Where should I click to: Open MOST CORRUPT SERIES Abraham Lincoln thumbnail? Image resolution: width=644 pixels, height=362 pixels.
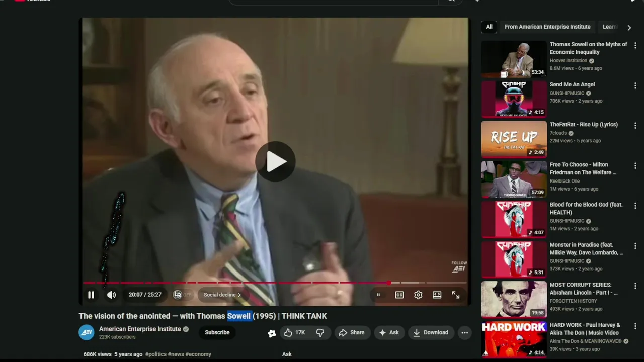pos(514,299)
